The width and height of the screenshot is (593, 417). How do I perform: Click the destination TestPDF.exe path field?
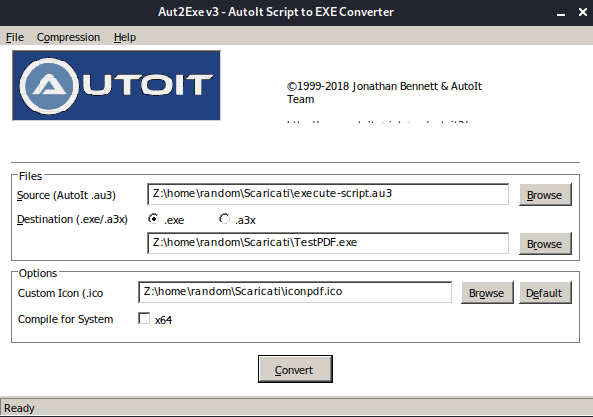328,243
